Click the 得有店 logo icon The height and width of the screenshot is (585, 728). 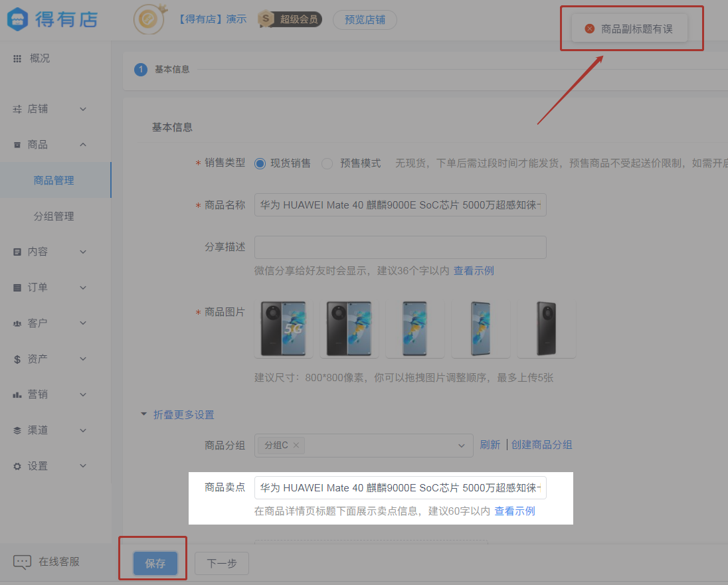18,19
